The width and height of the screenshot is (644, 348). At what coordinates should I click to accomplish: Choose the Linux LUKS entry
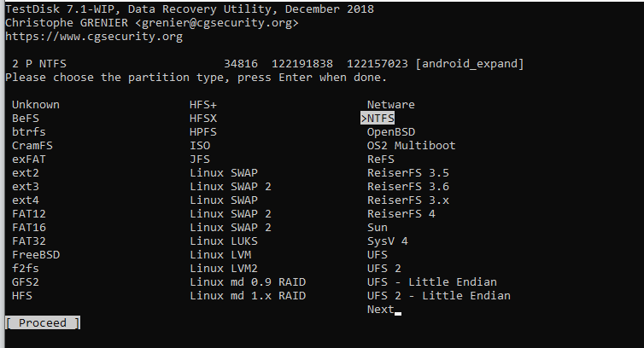[220, 241]
